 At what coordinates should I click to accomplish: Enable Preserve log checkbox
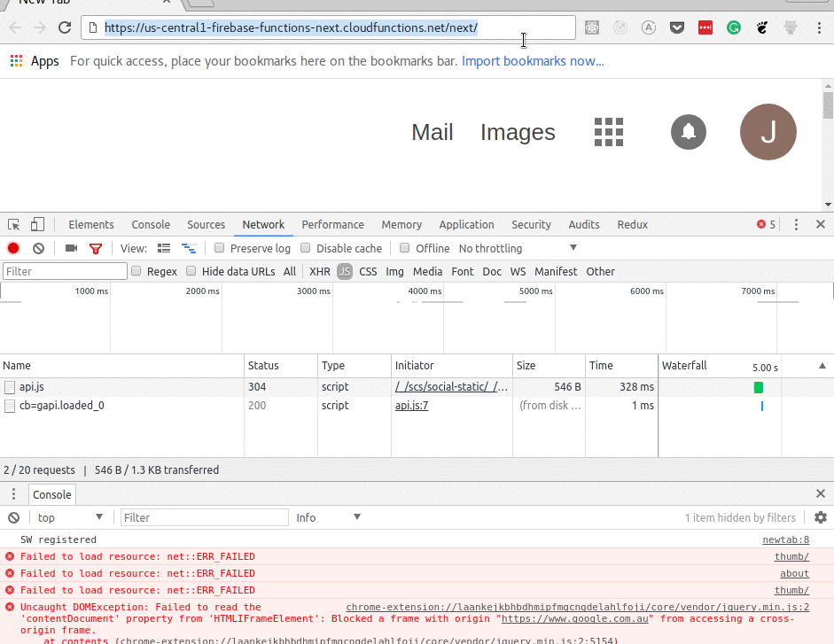pos(219,248)
